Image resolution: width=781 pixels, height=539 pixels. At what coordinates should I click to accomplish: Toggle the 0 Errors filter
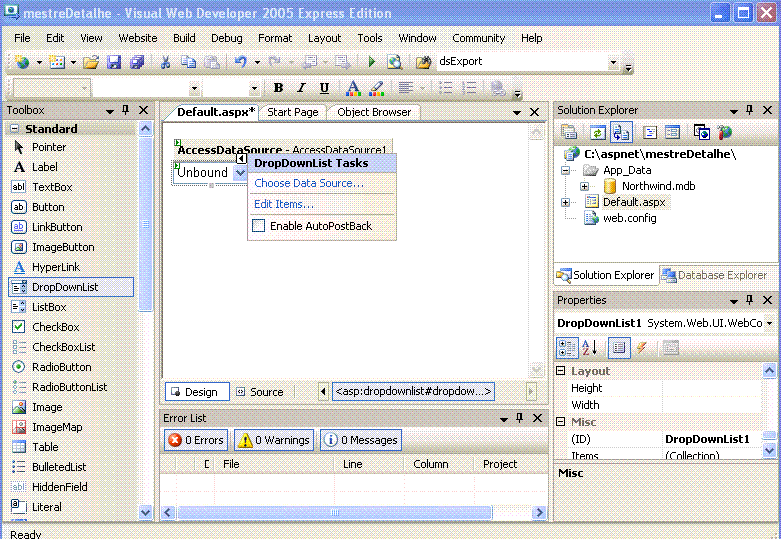196,440
